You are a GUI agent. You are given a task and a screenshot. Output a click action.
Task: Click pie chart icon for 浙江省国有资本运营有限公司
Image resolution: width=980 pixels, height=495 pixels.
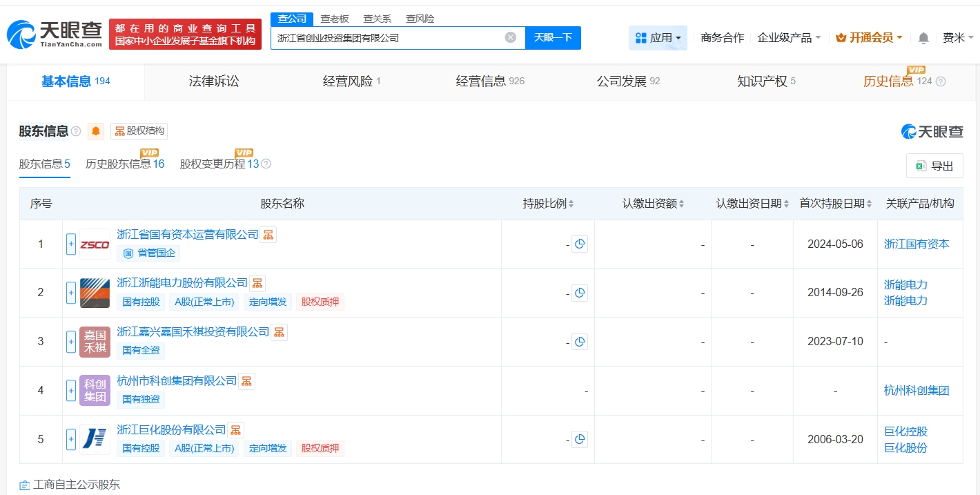[x=580, y=244]
